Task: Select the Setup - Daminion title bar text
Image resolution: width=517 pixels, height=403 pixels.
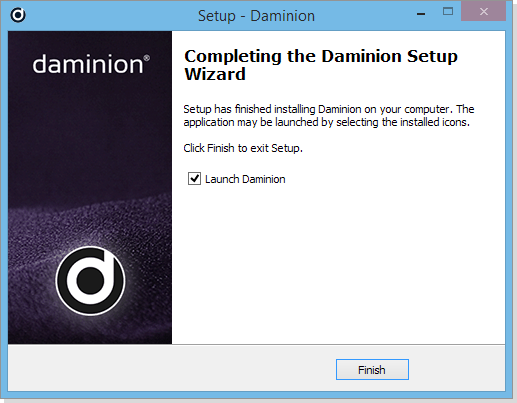Action: (256, 16)
